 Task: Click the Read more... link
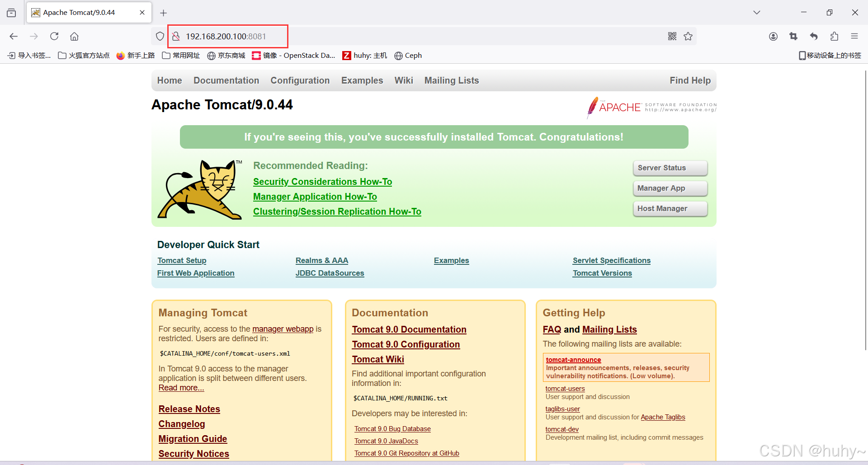[181, 388]
